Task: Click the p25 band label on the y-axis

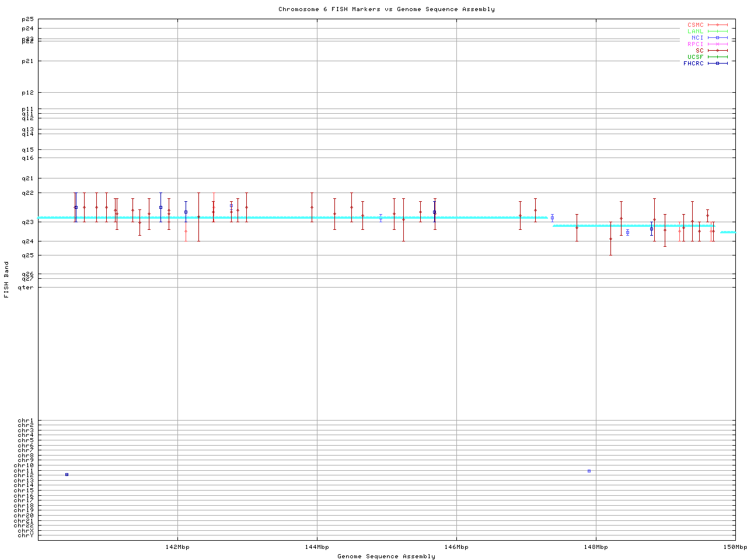Action: coord(27,20)
